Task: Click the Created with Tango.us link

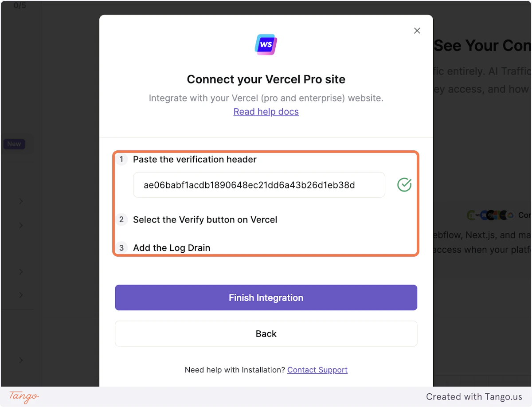Action: pos(474,396)
